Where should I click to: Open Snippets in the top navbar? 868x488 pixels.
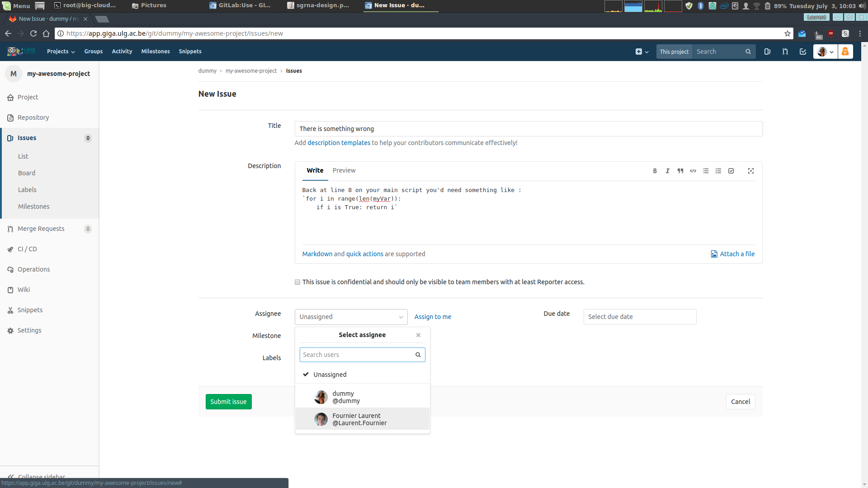pyautogui.click(x=190, y=52)
